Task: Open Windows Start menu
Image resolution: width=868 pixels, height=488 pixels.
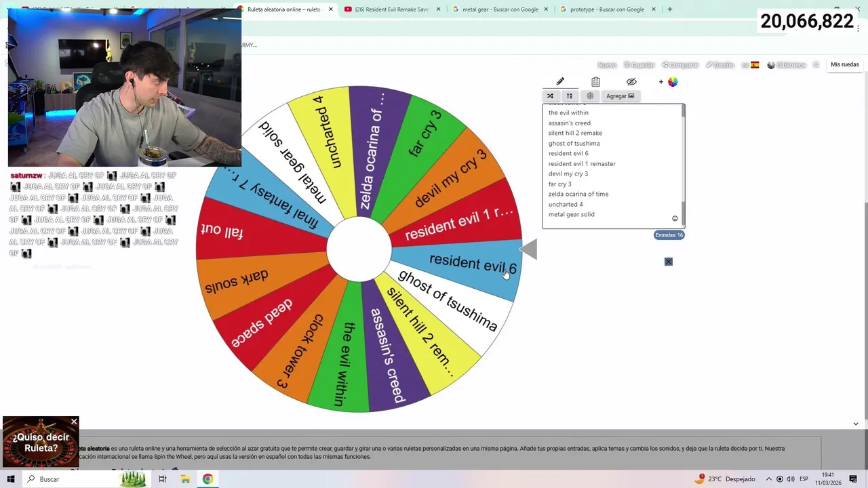Action: pos(11,479)
